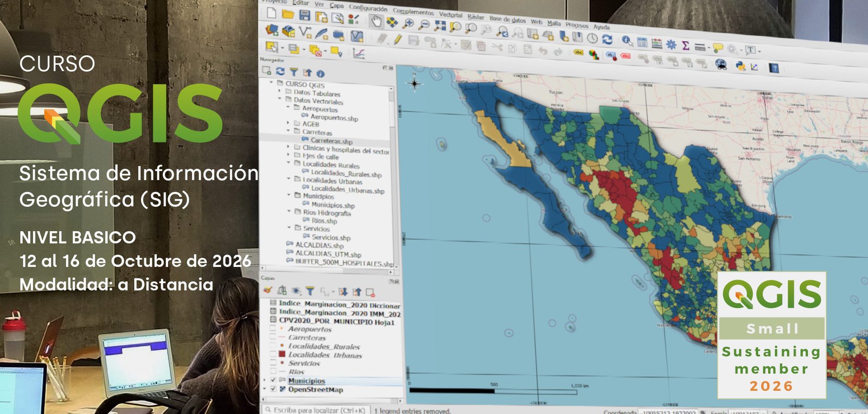The width and height of the screenshot is (868, 414).
Task: Select Carreteras.shp in the browser tree
Action: click(331, 141)
